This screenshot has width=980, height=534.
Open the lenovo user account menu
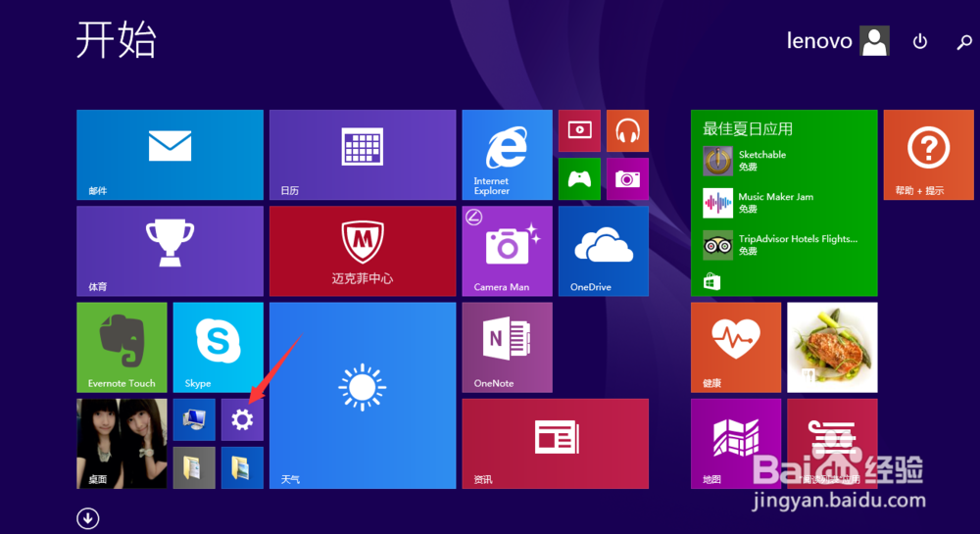point(838,41)
